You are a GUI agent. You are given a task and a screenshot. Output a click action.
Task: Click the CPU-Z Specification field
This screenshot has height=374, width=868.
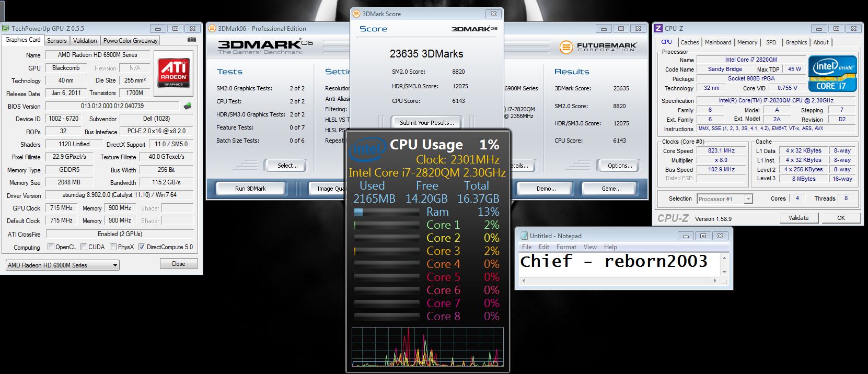776,100
